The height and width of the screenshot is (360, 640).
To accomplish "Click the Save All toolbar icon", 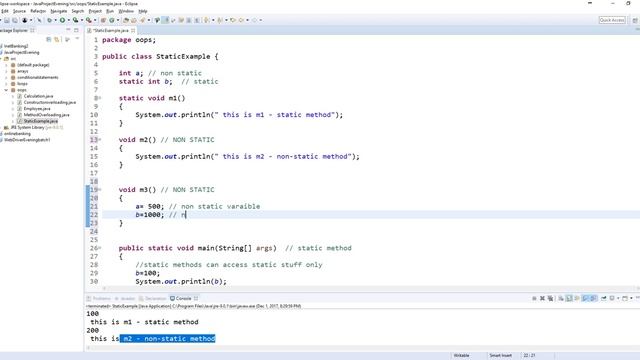I will [x=15, y=20].
